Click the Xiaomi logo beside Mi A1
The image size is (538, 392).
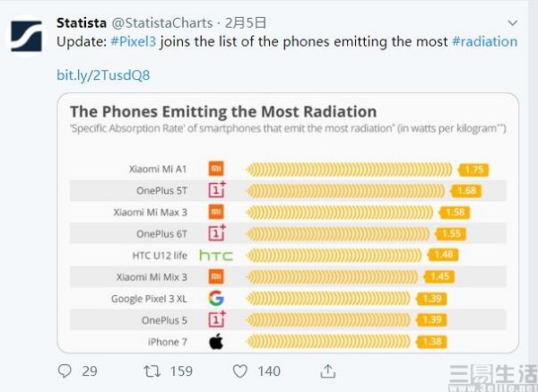pos(216,168)
